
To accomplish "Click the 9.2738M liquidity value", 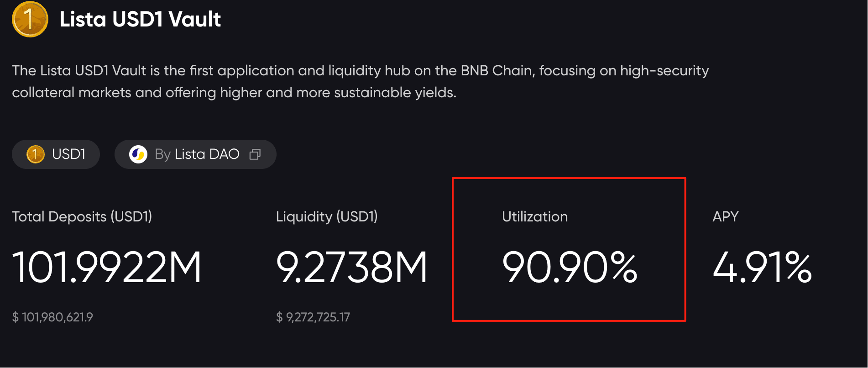I will [x=351, y=267].
